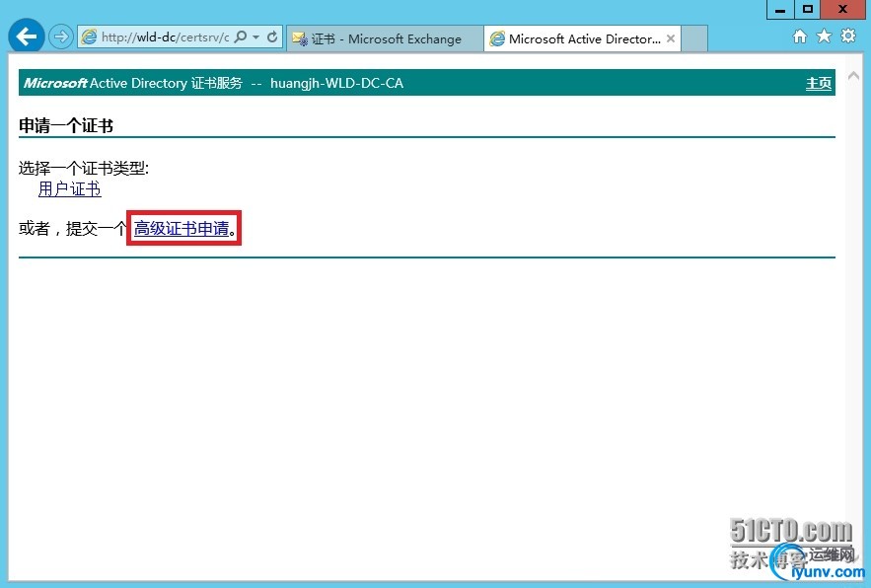Open the 高级证书申请 link
The image size is (871, 588).
coord(181,228)
